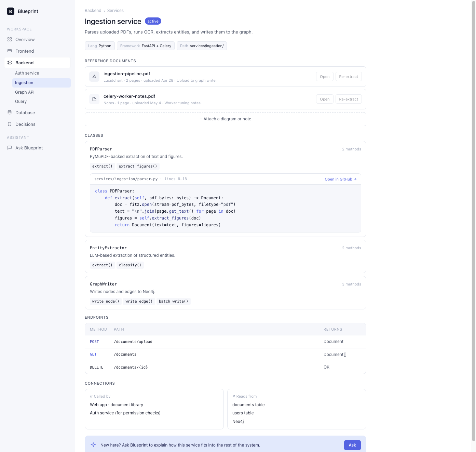Click the Blueprint logo icon
Image resolution: width=476 pixels, height=452 pixels.
(x=11, y=11)
